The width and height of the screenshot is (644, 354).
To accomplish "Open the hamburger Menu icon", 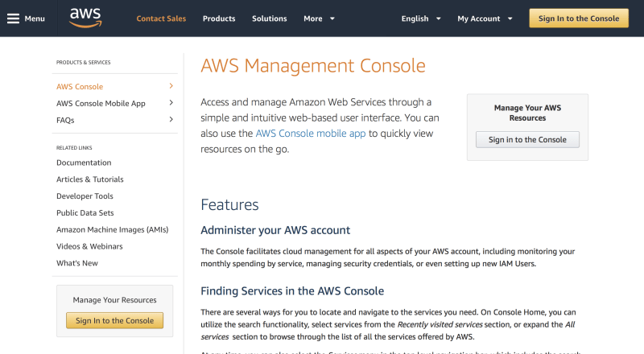I will [x=14, y=19].
